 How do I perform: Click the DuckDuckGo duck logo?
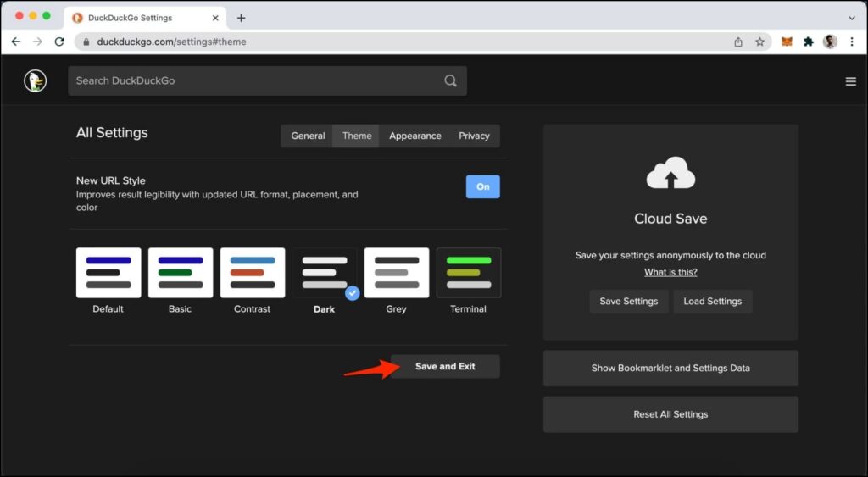tap(36, 80)
